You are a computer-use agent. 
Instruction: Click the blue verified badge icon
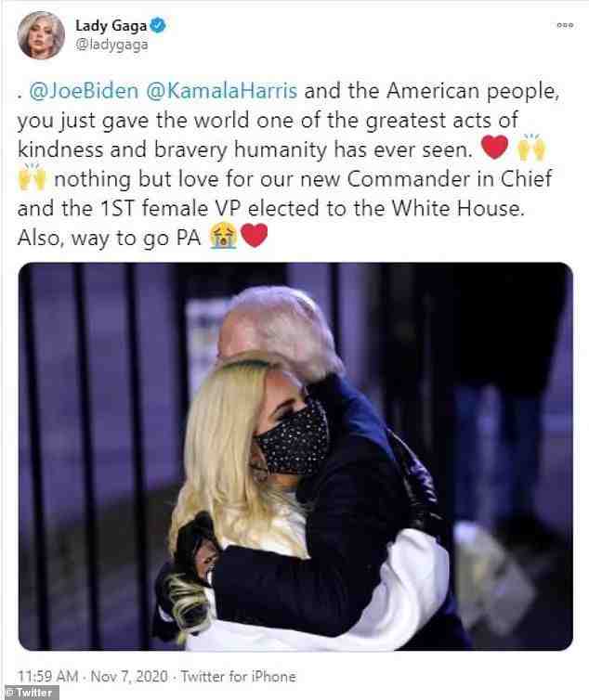click(x=158, y=25)
